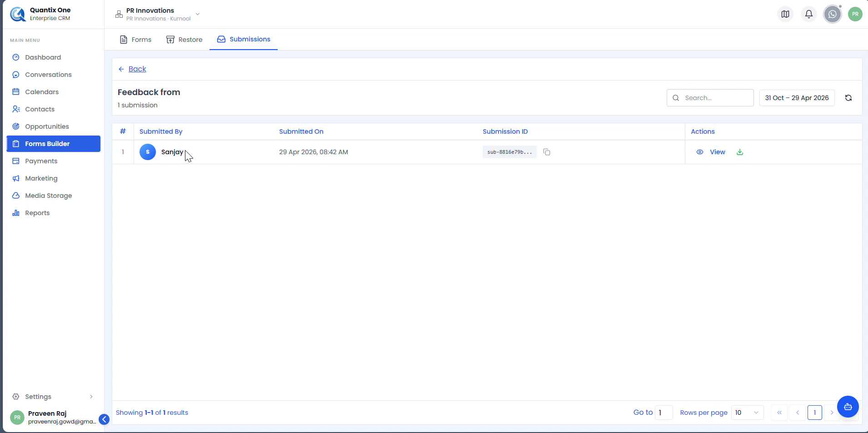Click the Sanjay avatar circle

click(148, 152)
